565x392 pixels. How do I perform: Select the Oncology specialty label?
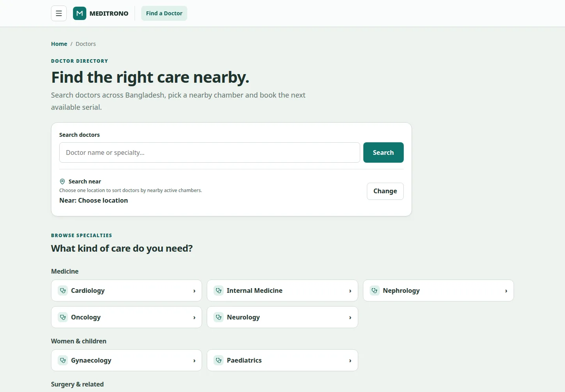(86, 317)
